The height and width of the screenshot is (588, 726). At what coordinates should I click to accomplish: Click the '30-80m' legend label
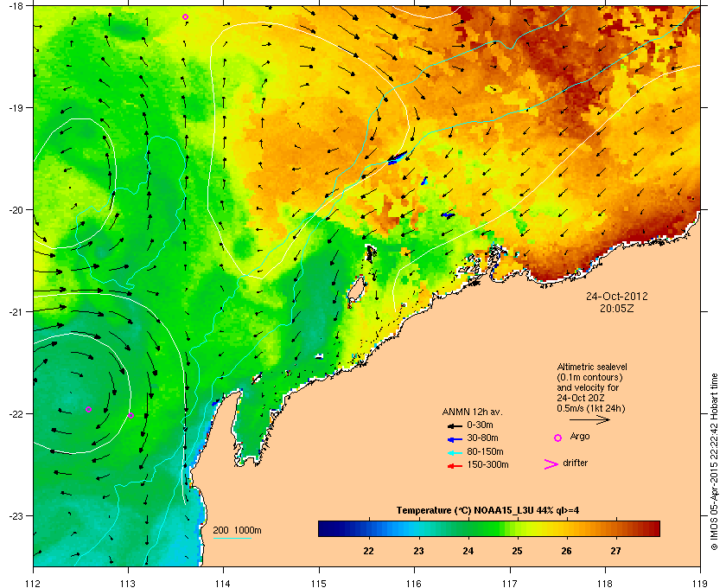(x=482, y=438)
